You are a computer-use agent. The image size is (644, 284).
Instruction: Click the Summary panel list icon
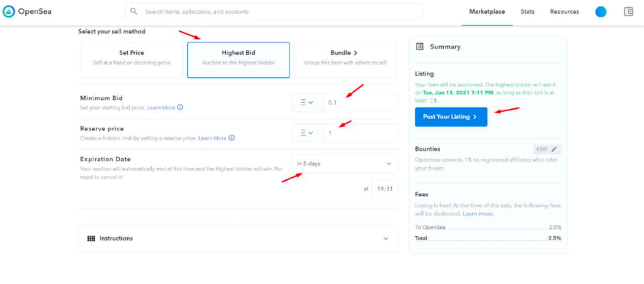419,47
